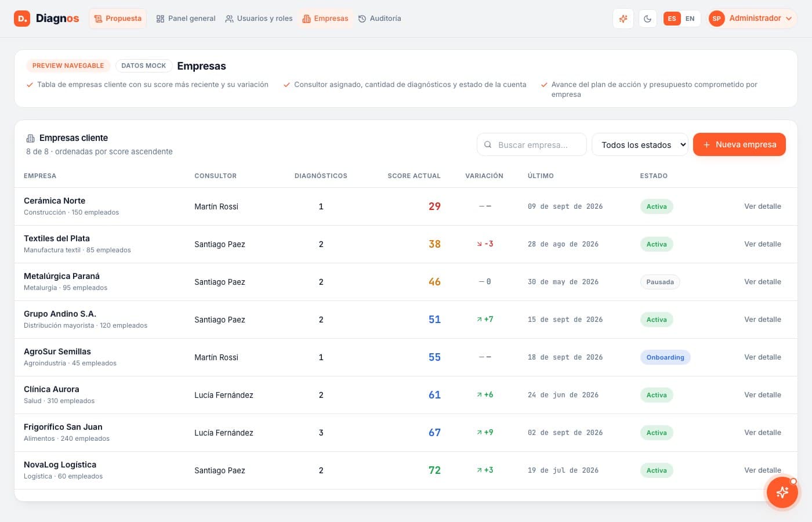Click score 29 of Cerámica Norte

[x=434, y=206]
